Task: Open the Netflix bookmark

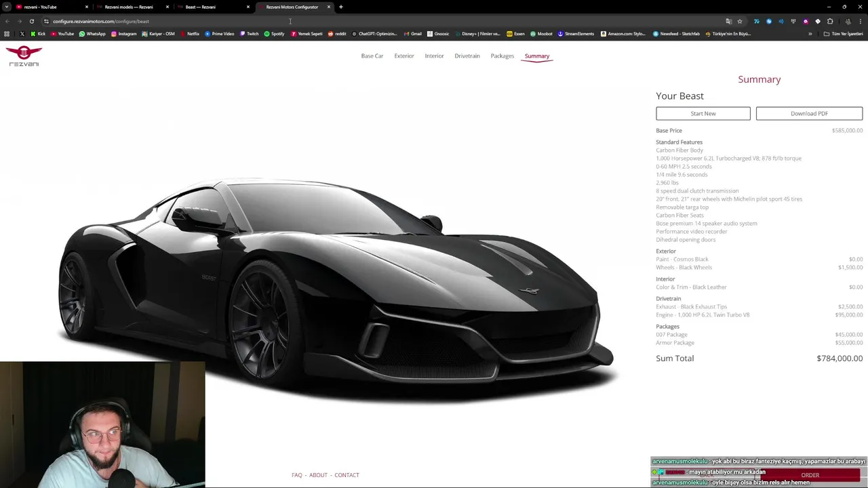Action: tap(189, 34)
